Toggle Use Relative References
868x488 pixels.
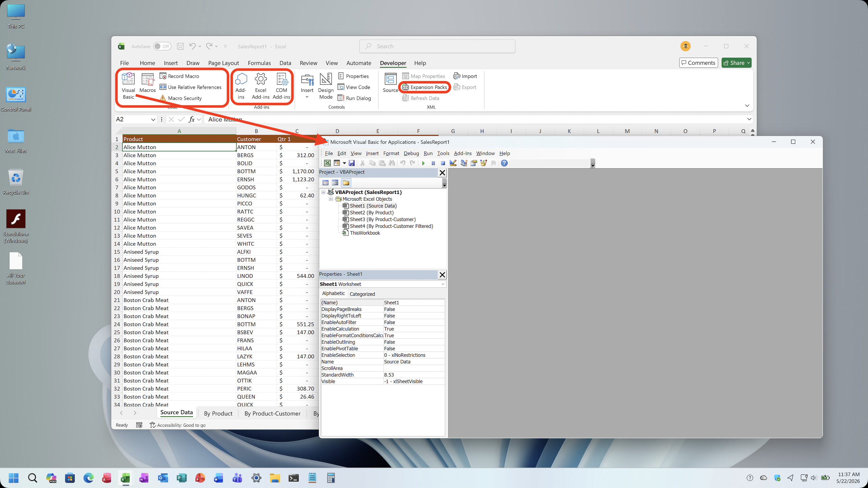[190, 87]
